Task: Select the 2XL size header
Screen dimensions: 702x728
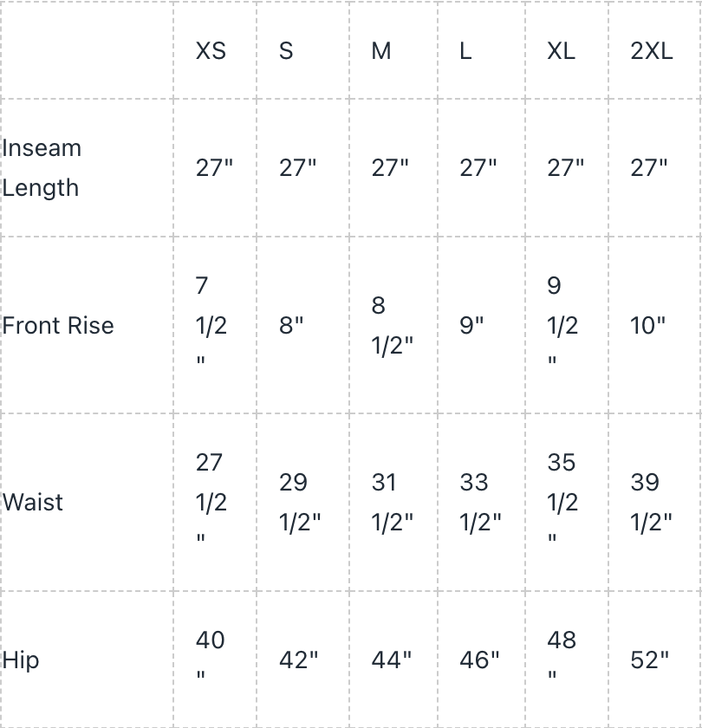Action: tap(652, 51)
